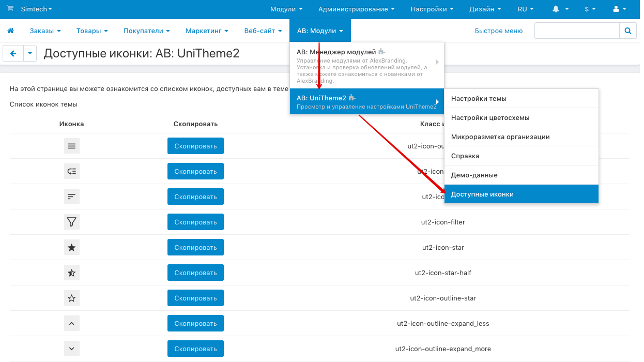This screenshot has width=644, height=362.
Task: Click the back arrow button
Action: 13,53
